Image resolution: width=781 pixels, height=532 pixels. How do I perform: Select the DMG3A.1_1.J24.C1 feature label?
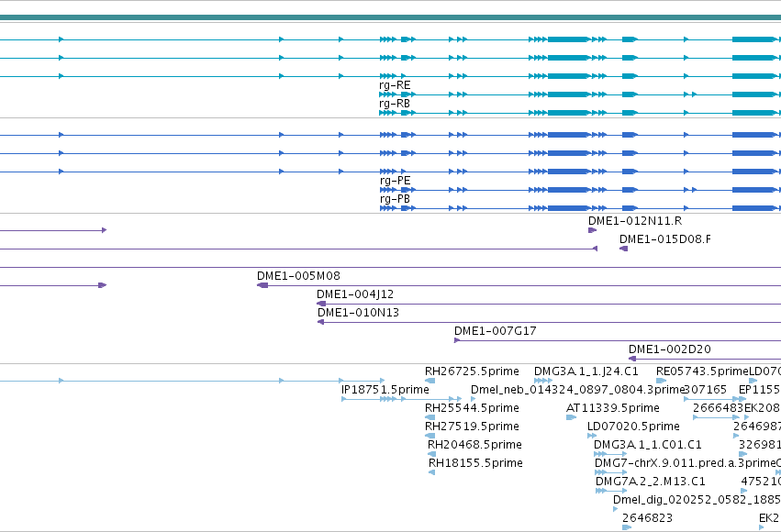pos(586,371)
